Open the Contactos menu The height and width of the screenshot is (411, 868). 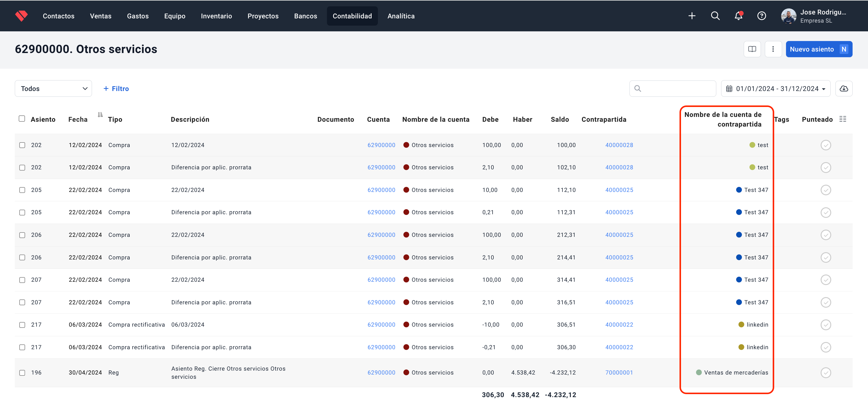pyautogui.click(x=59, y=16)
